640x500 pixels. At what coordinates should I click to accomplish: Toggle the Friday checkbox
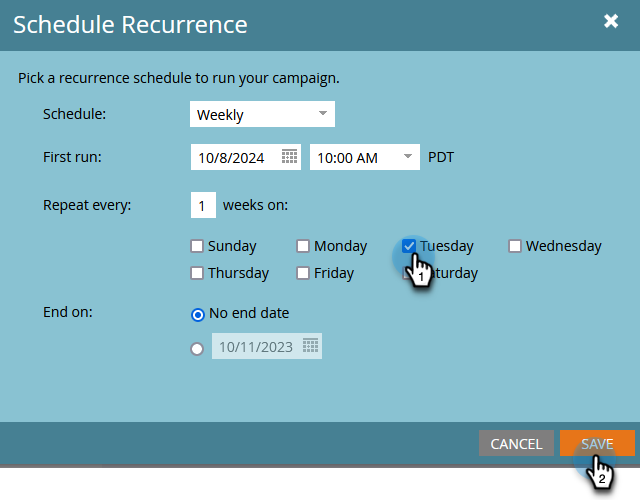pos(303,273)
